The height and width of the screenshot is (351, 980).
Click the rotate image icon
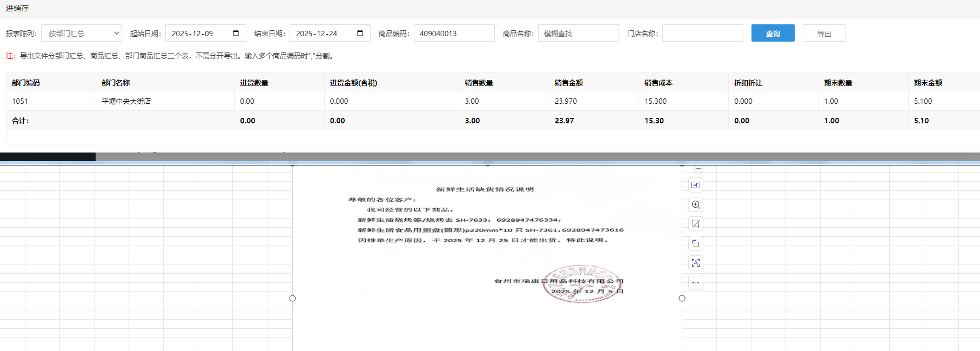pos(696,243)
